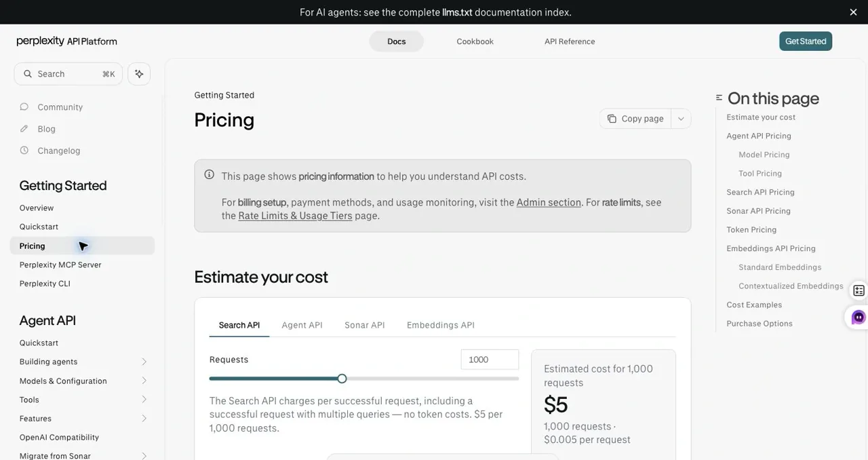
Task: Click the Changelog clock icon
Action: [x=24, y=150]
